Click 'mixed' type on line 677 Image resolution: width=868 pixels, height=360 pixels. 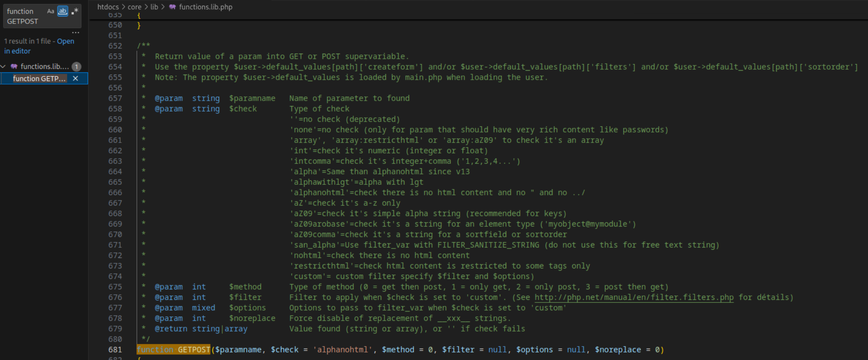[x=203, y=308]
